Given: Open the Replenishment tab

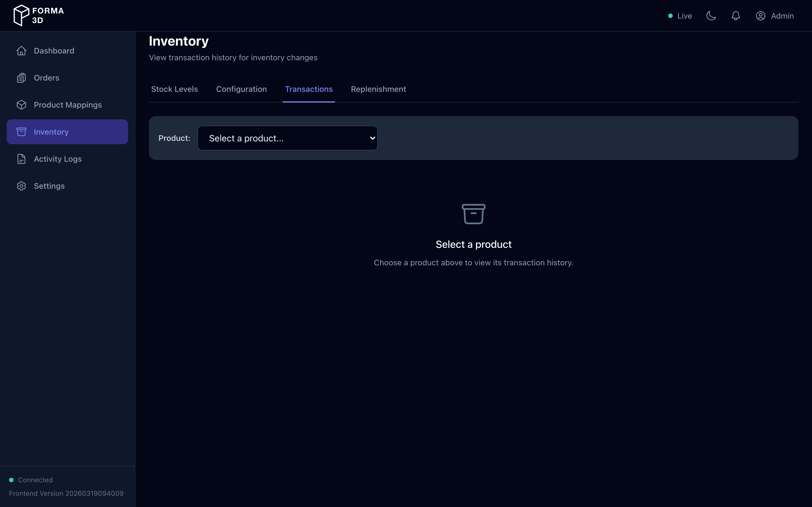Looking at the screenshot, I should (x=378, y=89).
